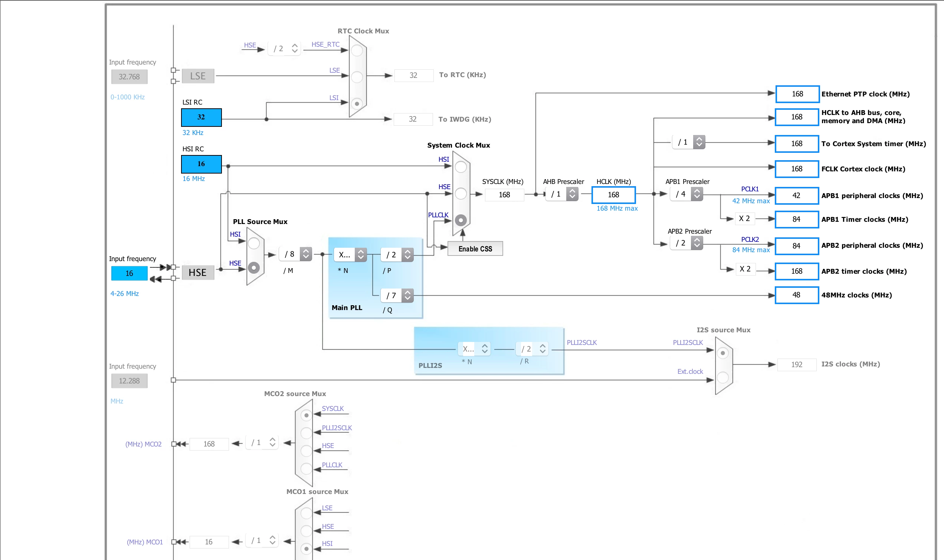
Task: Click the SYSCLK (MHz) value box
Action: coord(505,195)
